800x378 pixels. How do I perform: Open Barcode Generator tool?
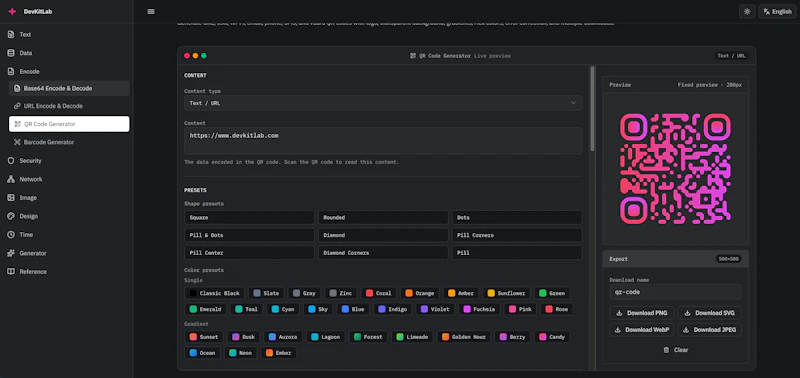(69, 142)
